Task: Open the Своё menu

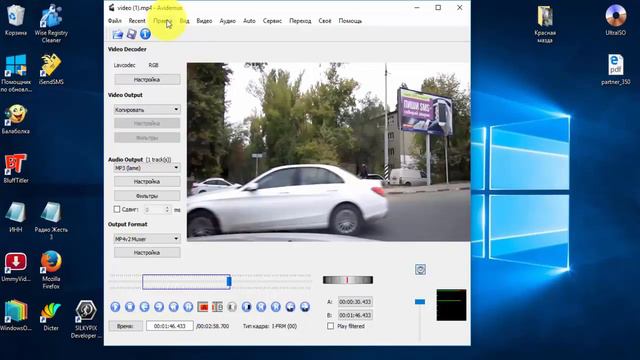Action: pyautogui.click(x=325, y=21)
